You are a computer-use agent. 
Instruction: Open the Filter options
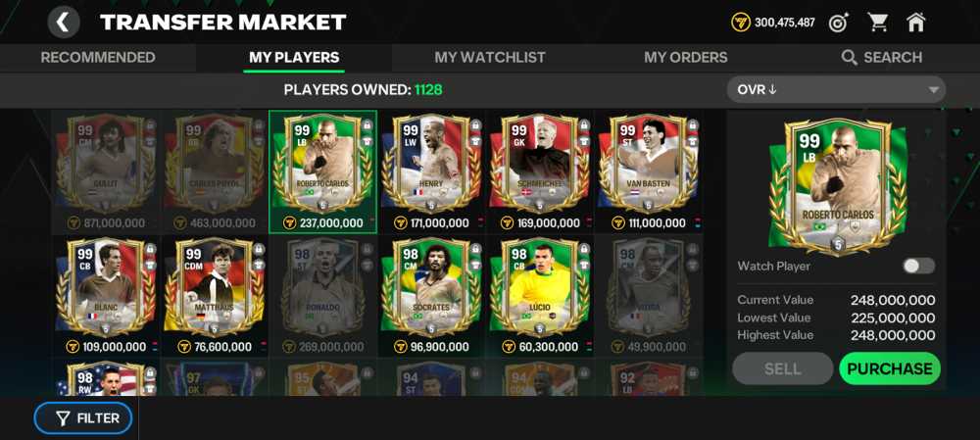click(83, 418)
